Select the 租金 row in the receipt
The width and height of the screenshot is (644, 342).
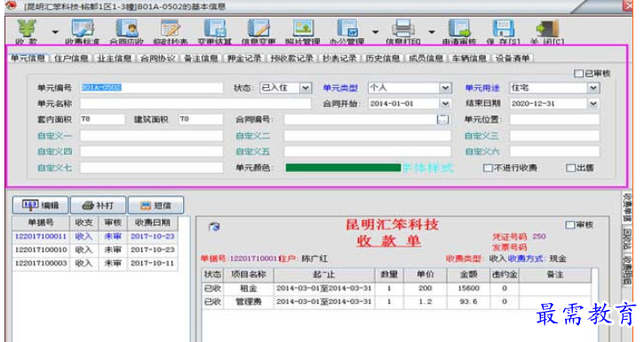tap(397, 288)
